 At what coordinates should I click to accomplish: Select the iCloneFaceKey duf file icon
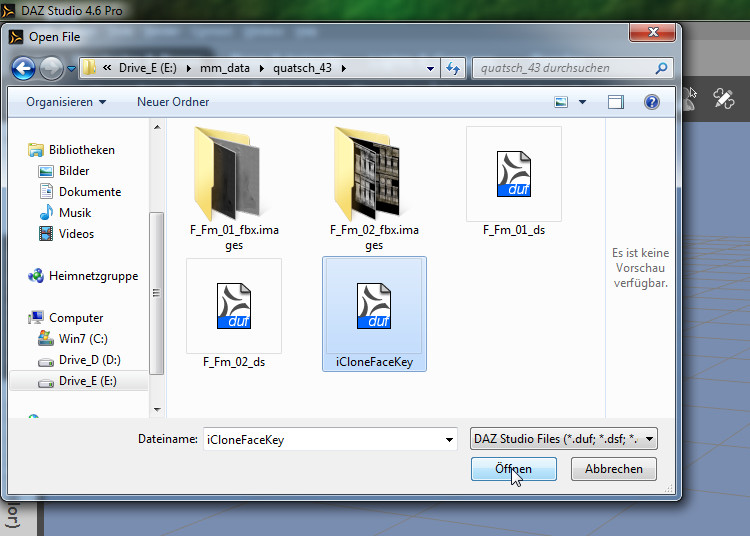click(374, 306)
